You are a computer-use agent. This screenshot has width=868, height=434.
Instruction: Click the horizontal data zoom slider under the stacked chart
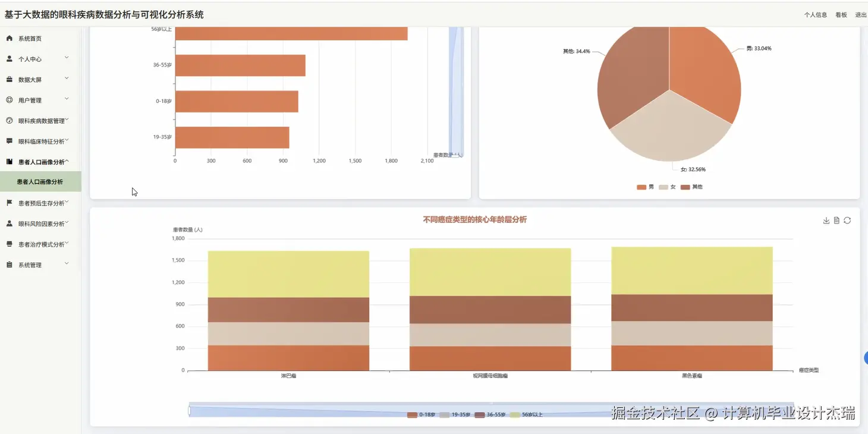pyautogui.click(x=491, y=410)
